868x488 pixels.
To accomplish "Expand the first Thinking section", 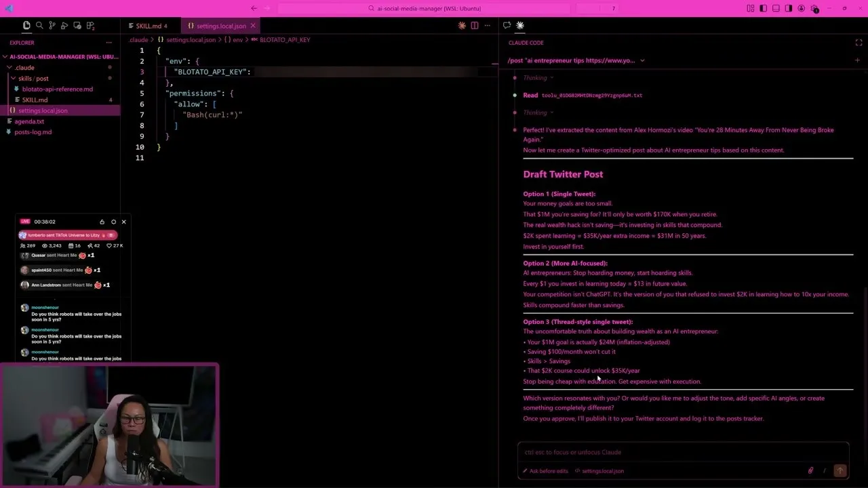I will [538, 78].
